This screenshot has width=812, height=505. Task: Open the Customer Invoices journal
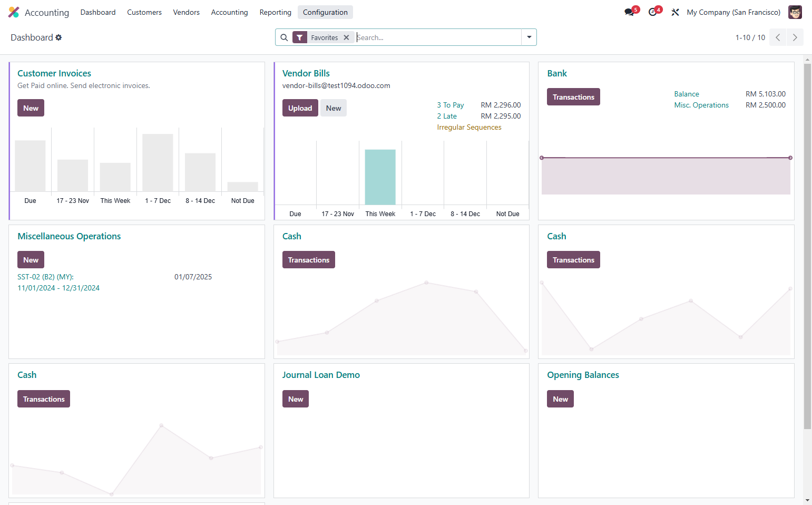54,73
